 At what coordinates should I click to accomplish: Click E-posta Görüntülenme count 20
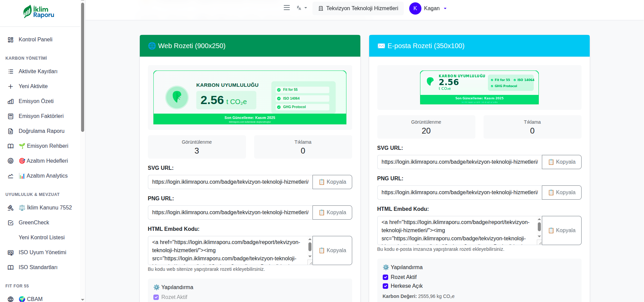click(426, 131)
